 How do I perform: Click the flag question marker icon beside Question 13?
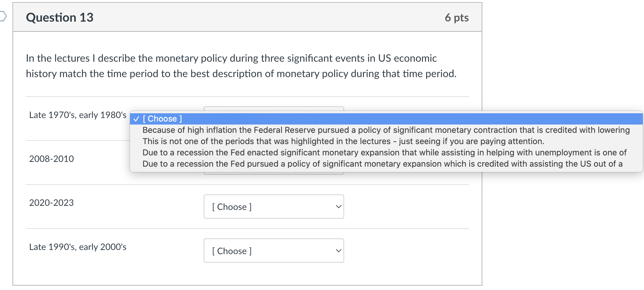(x=3, y=16)
